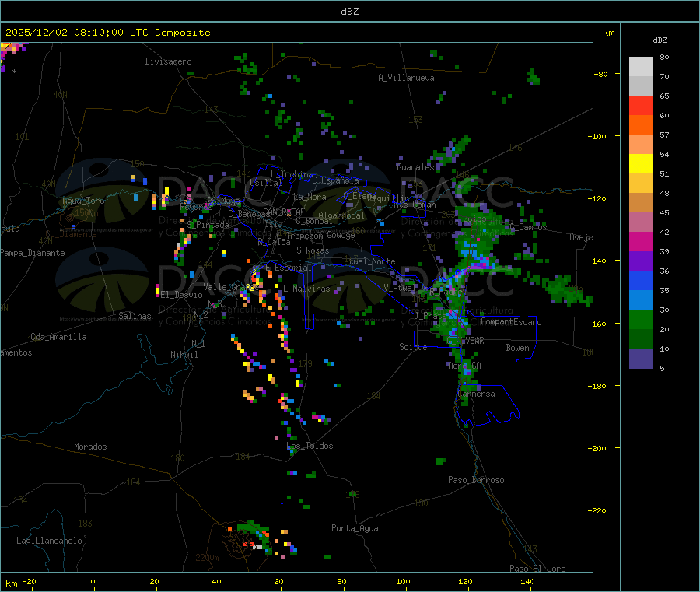
Task: Select the Carmensa label on the map
Action: [x=477, y=394]
